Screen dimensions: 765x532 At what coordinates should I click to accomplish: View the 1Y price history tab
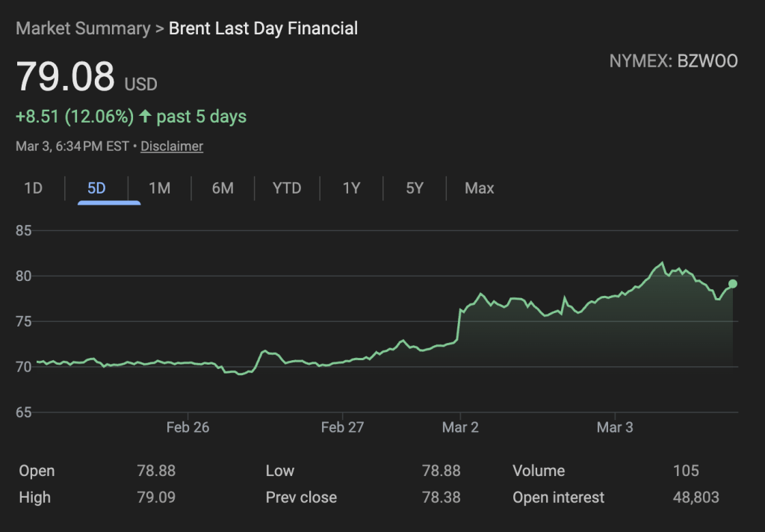pyautogui.click(x=351, y=188)
